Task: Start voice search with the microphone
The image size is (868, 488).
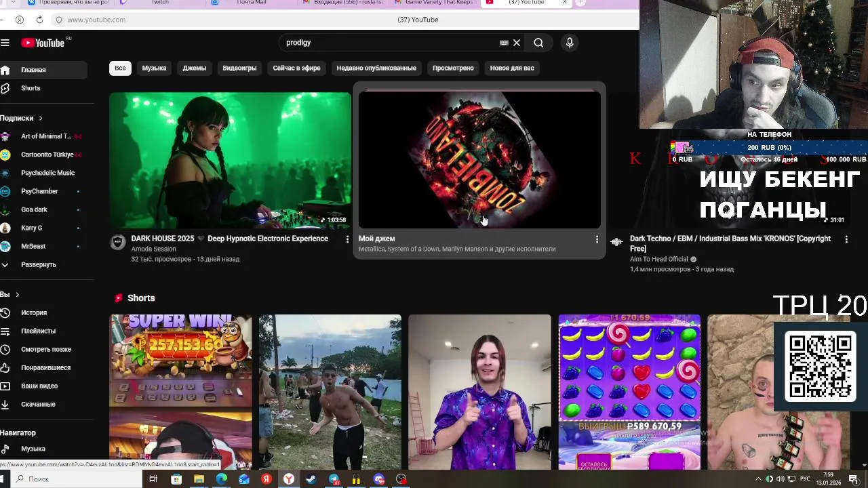Action: pyautogui.click(x=570, y=43)
